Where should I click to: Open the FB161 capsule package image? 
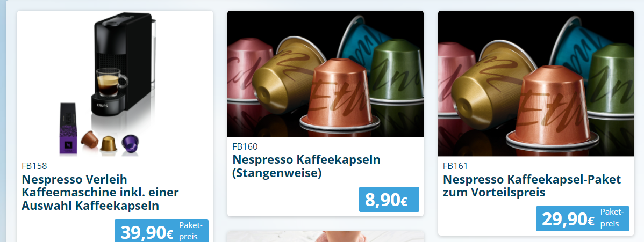[x=536, y=84]
